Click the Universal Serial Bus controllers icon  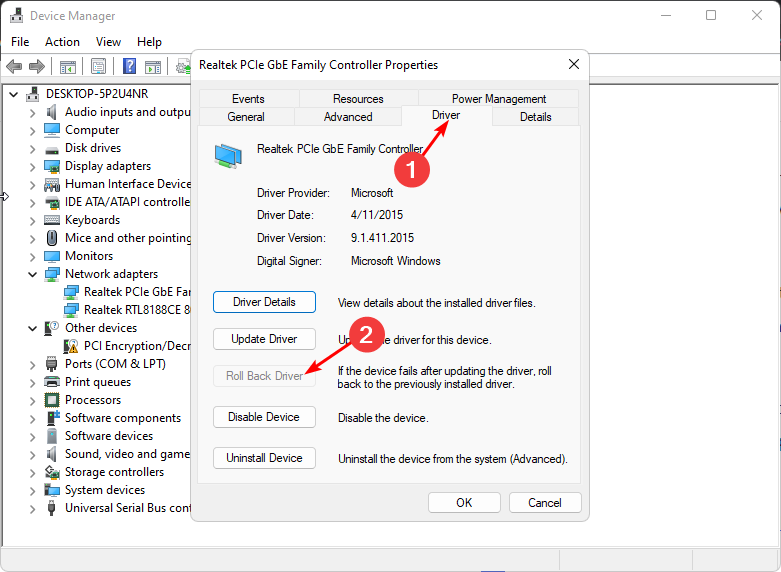(51, 508)
